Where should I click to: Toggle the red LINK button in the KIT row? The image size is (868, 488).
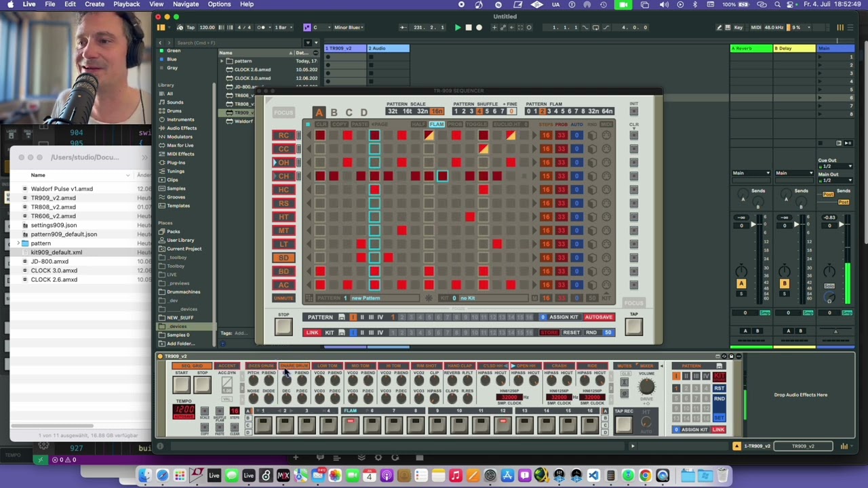click(x=312, y=333)
